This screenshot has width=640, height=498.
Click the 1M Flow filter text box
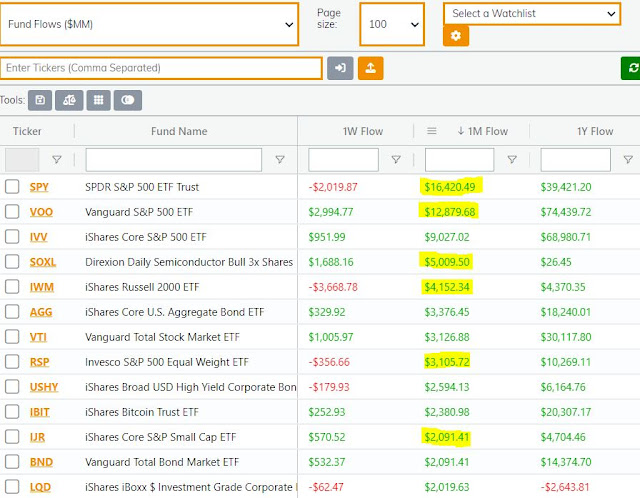click(459, 160)
